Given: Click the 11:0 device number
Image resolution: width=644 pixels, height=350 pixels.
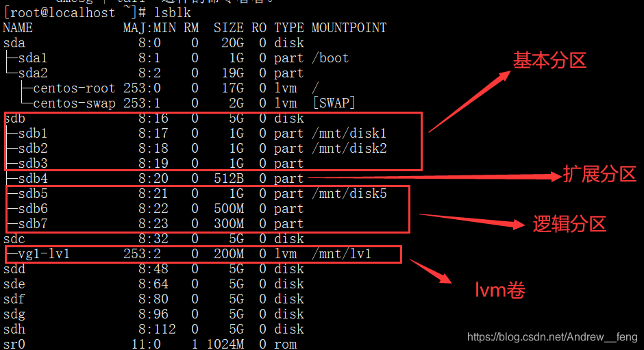Looking at the screenshot, I should click(x=146, y=344).
